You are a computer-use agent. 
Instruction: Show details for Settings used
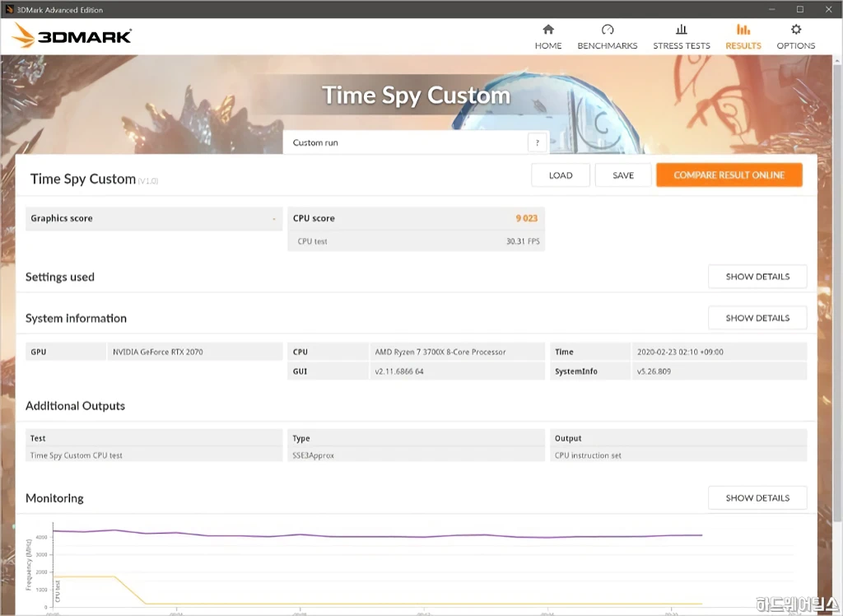coord(757,277)
